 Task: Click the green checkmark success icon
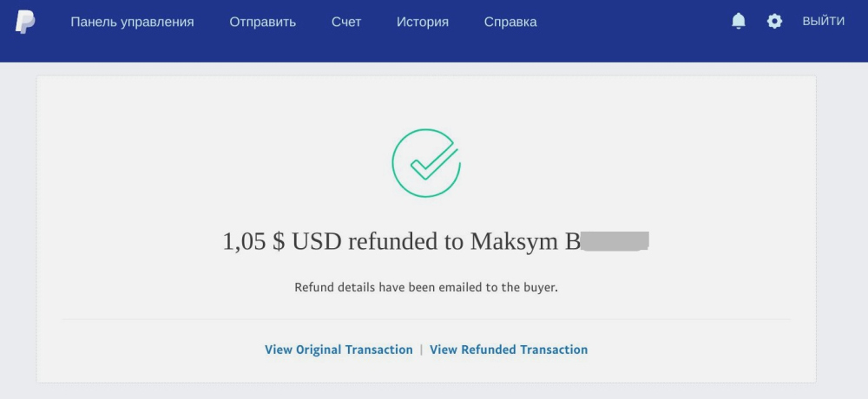coord(425,162)
